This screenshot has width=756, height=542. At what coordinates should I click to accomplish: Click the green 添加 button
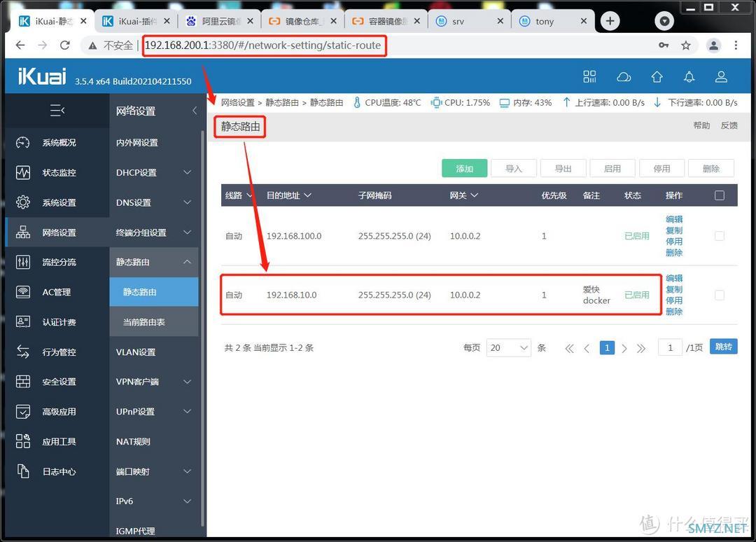coord(464,168)
